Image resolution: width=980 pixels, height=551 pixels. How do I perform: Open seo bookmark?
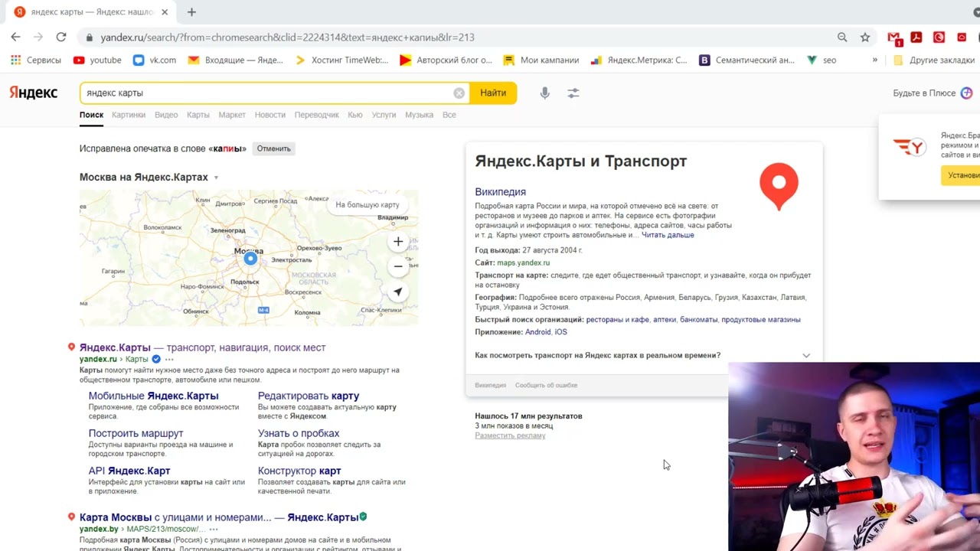click(822, 60)
